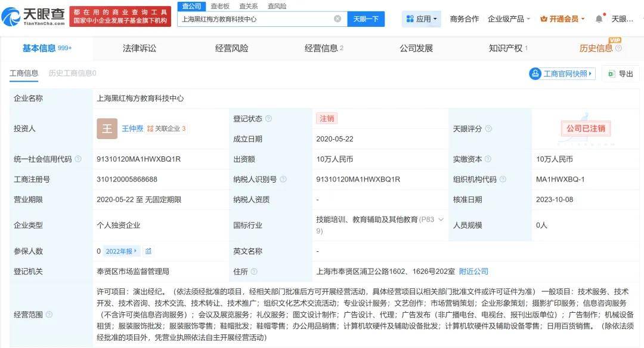Open 关联企业 3 link
644x348 pixels.
[x=166, y=128]
